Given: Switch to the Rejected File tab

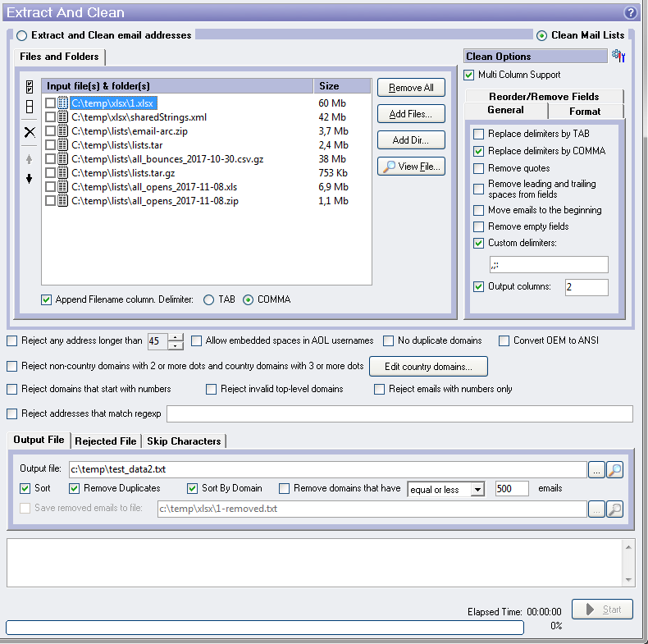Looking at the screenshot, I should click(106, 441).
